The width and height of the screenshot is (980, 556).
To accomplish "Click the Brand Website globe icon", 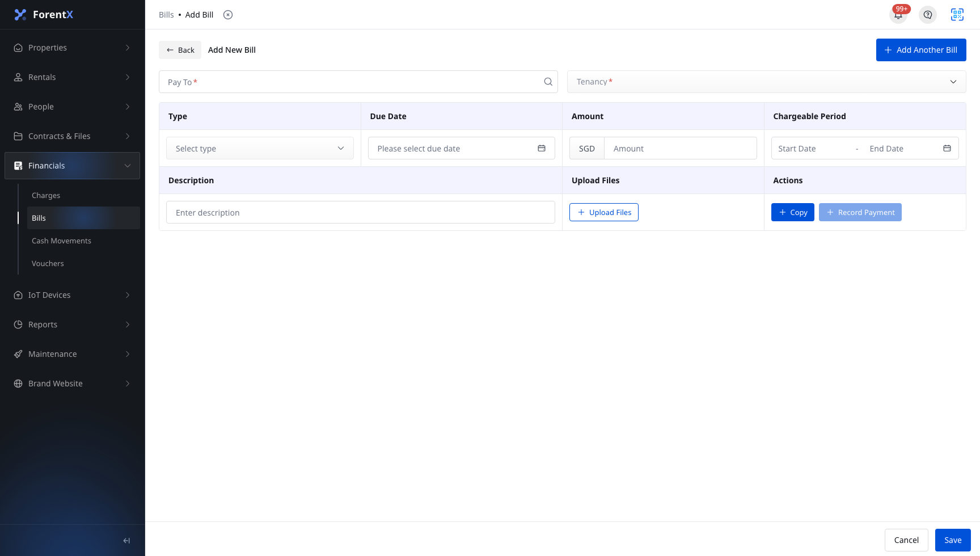I will [x=18, y=384].
